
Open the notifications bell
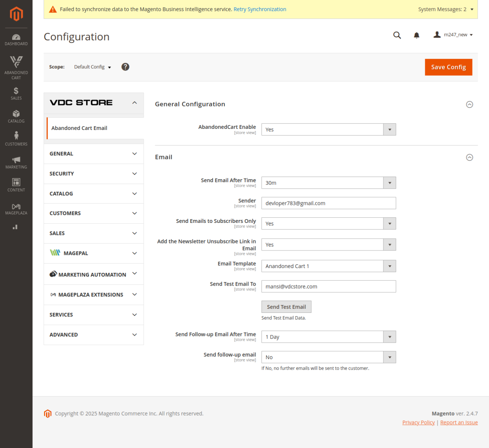click(417, 35)
